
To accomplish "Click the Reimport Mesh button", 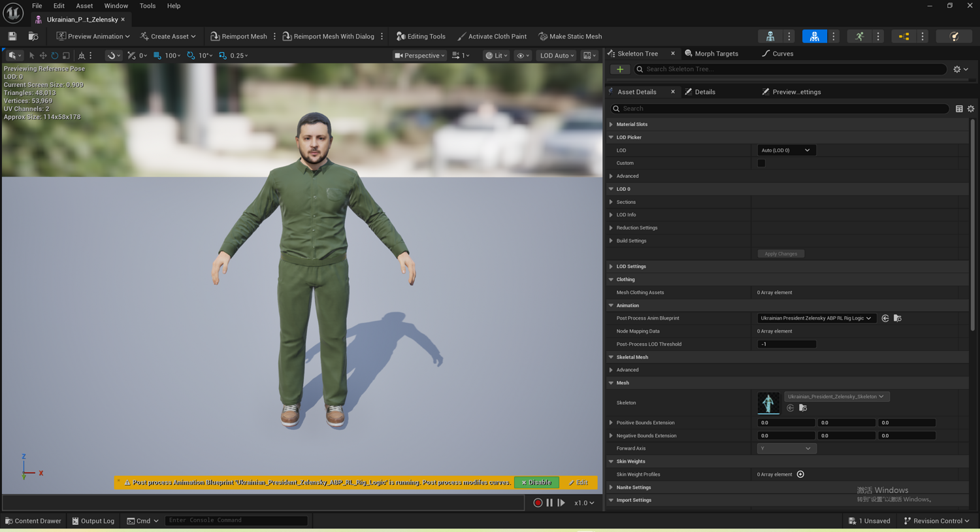I will point(238,37).
